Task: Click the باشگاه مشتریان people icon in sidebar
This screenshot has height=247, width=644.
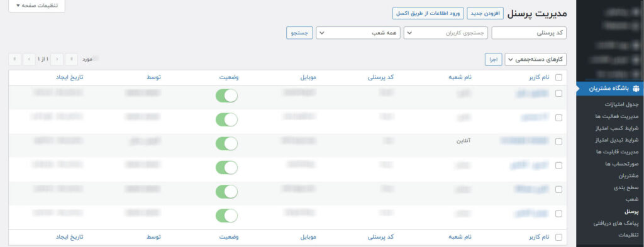Action: pyautogui.click(x=636, y=88)
